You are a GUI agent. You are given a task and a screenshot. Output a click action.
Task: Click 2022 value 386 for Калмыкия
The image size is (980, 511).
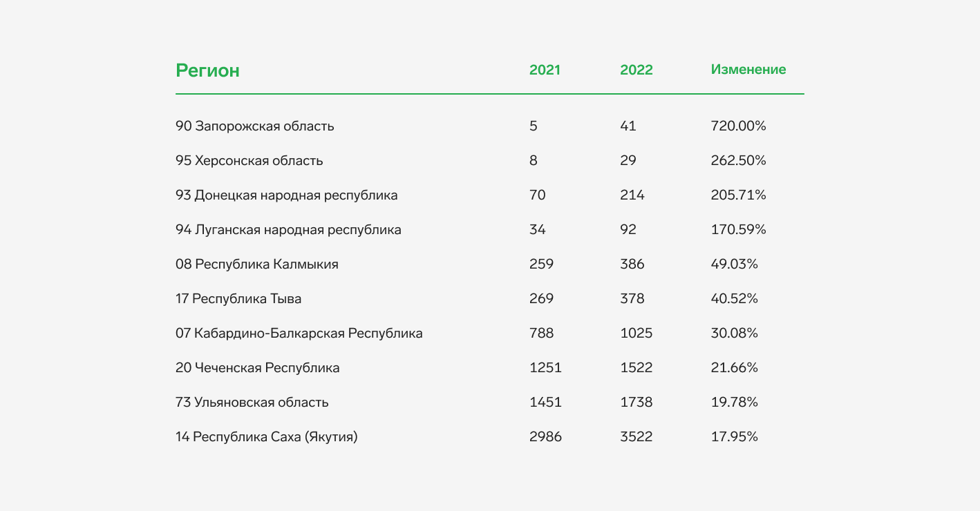(x=632, y=264)
